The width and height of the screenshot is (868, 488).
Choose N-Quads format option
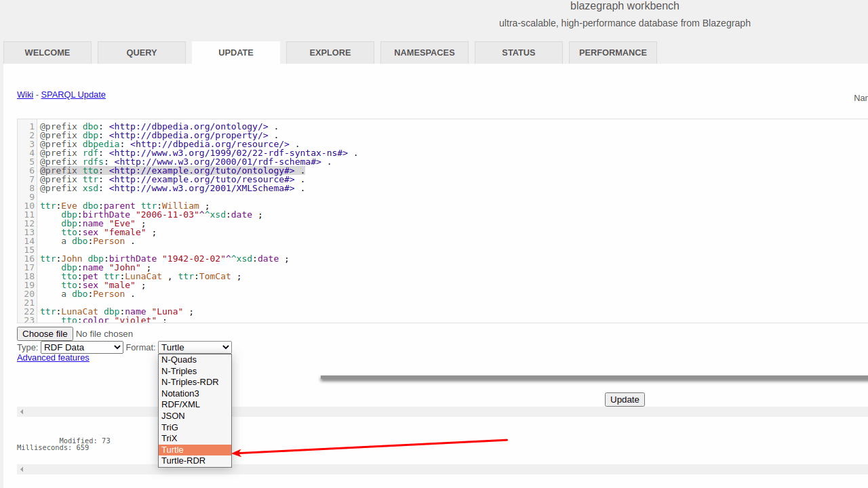tap(195, 360)
